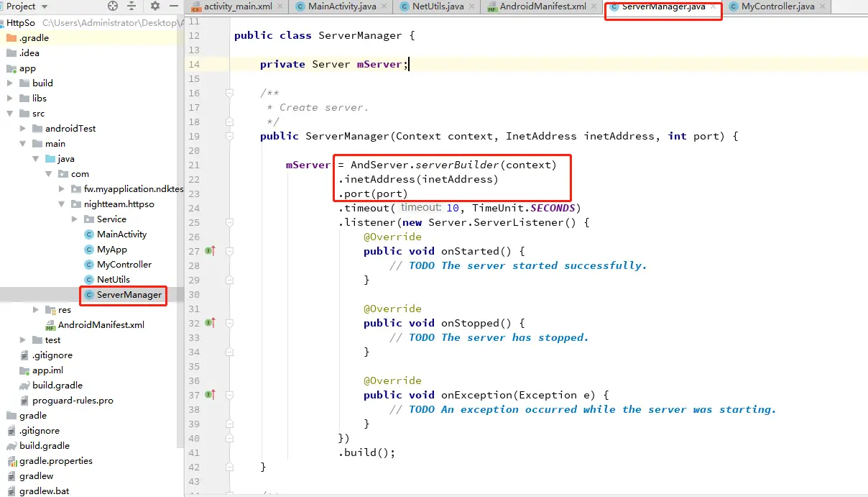This screenshot has height=497, width=868.
Task: Collapse the Javadoc comment fold on line 16
Action: [x=229, y=93]
